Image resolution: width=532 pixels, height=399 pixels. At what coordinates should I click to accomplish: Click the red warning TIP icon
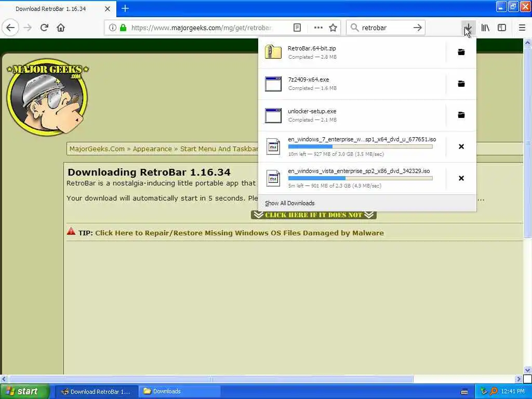pyautogui.click(x=71, y=232)
